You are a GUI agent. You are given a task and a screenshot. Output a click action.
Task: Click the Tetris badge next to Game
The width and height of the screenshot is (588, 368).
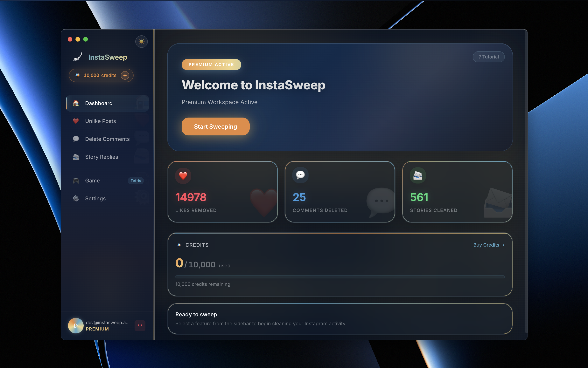pyautogui.click(x=136, y=181)
